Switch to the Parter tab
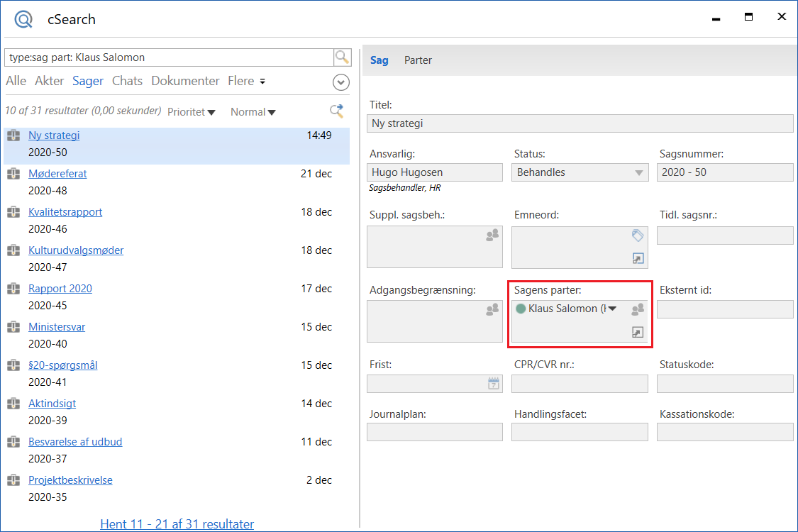The image size is (798, 532). coord(418,60)
